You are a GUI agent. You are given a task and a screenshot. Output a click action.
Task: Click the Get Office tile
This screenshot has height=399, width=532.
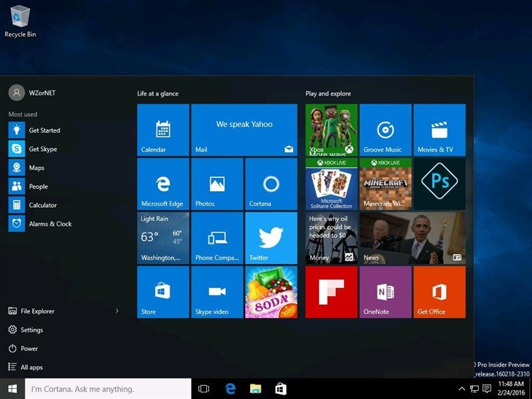point(439,292)
